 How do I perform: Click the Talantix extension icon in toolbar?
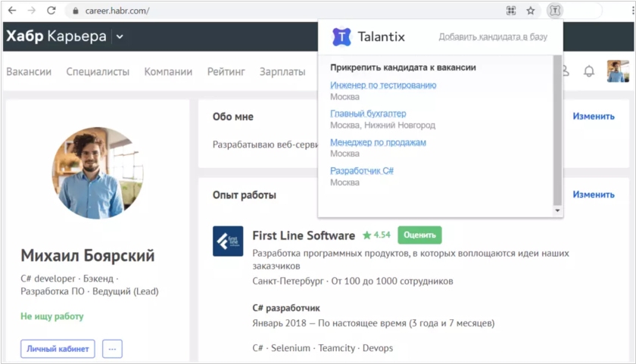pos(554,11)
